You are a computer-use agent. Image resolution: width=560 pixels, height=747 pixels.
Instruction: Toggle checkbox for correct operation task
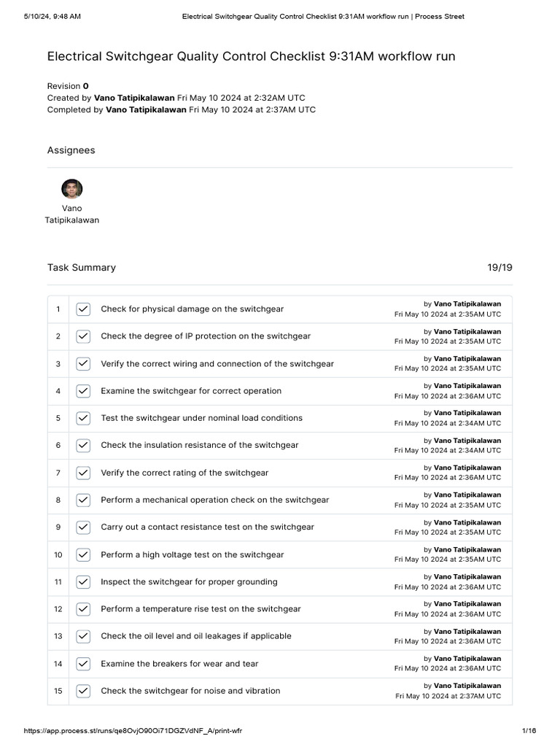[x=83, y=391]
